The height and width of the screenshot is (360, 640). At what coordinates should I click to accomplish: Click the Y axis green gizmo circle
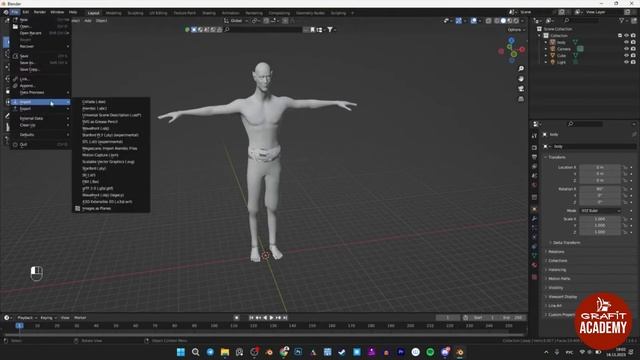tap(514, 54)
